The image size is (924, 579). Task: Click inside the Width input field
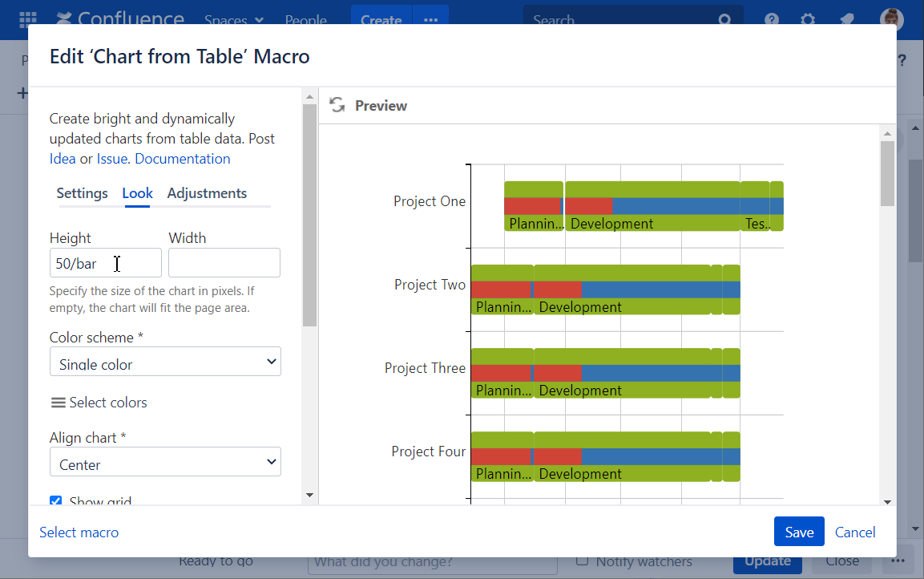[x=224, y=263]
